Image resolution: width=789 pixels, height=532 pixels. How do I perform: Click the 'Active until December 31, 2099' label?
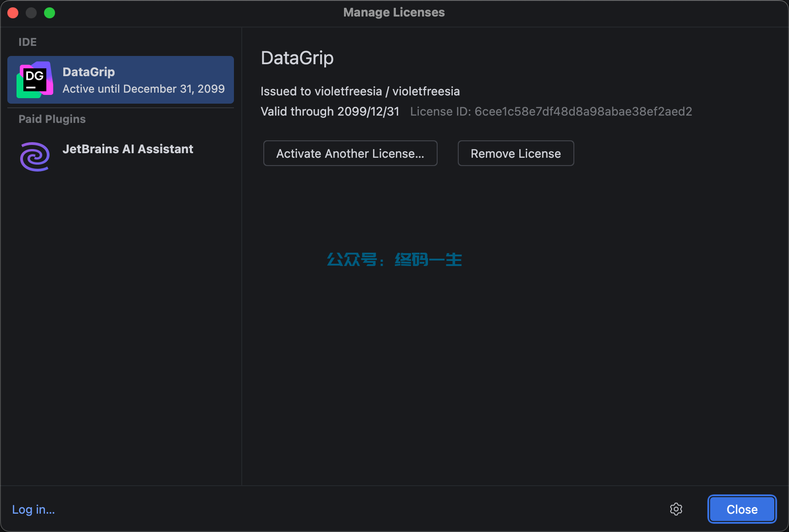tap(144, 89)
